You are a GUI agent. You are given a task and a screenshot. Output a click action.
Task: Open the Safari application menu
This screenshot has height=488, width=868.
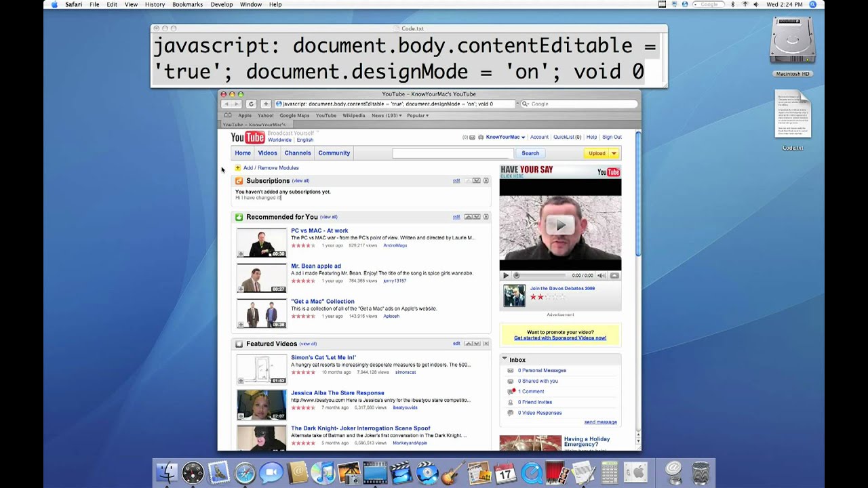point(73,4)
